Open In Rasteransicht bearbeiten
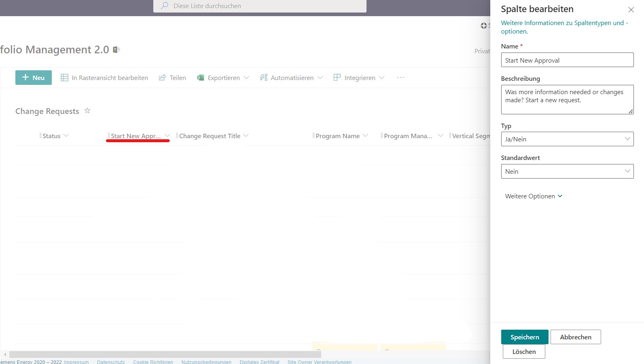The height and width of the screenshot is (364, 644). click(104, 78)
